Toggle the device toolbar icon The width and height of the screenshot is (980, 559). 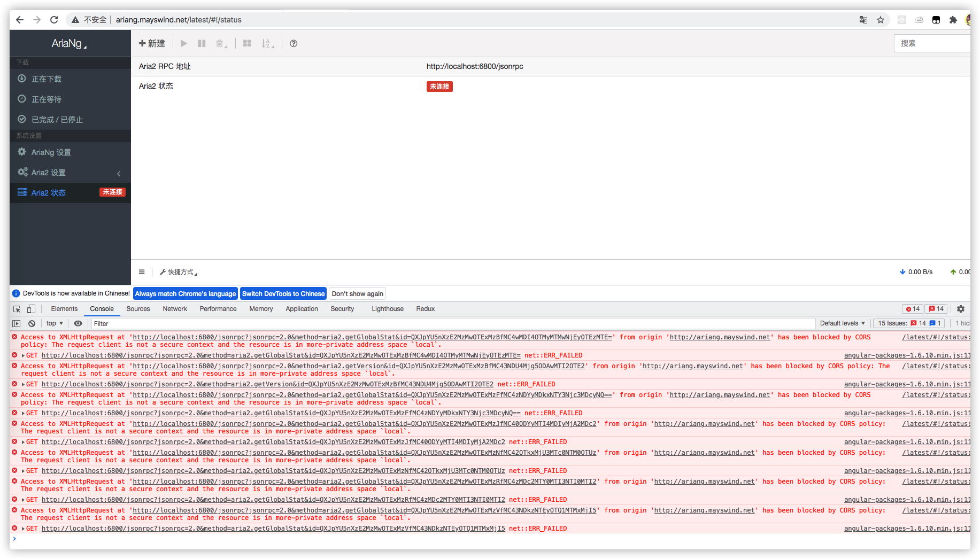(x=31, y=309)
